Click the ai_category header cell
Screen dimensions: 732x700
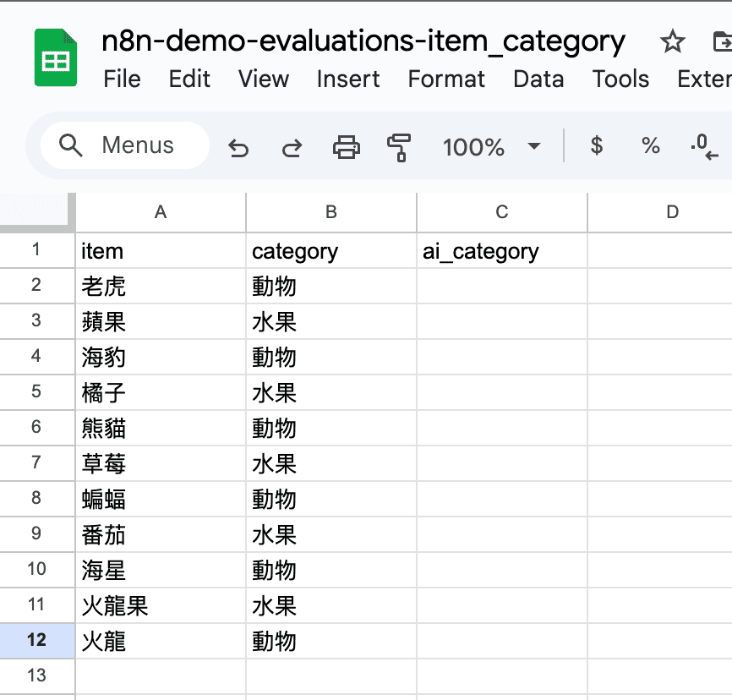[501, 251]
